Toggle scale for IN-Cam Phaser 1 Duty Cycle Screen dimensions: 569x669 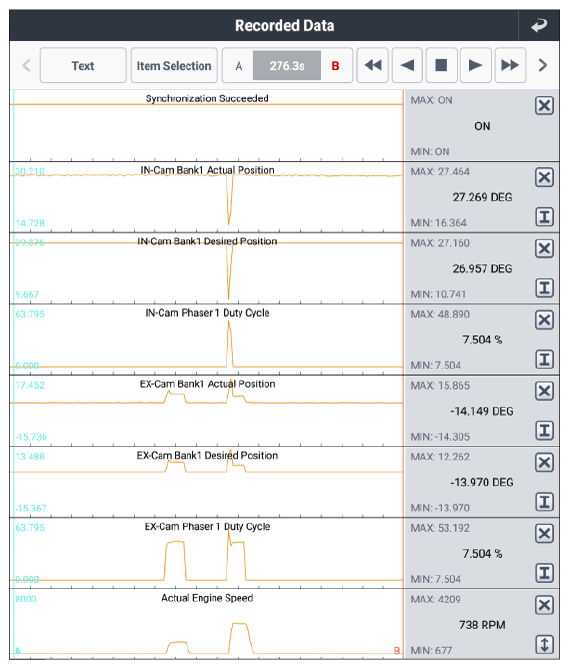544,359
